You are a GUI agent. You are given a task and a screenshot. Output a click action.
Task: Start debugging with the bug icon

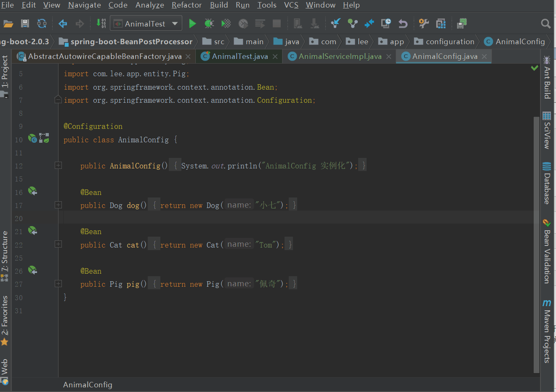click(209, 24)
